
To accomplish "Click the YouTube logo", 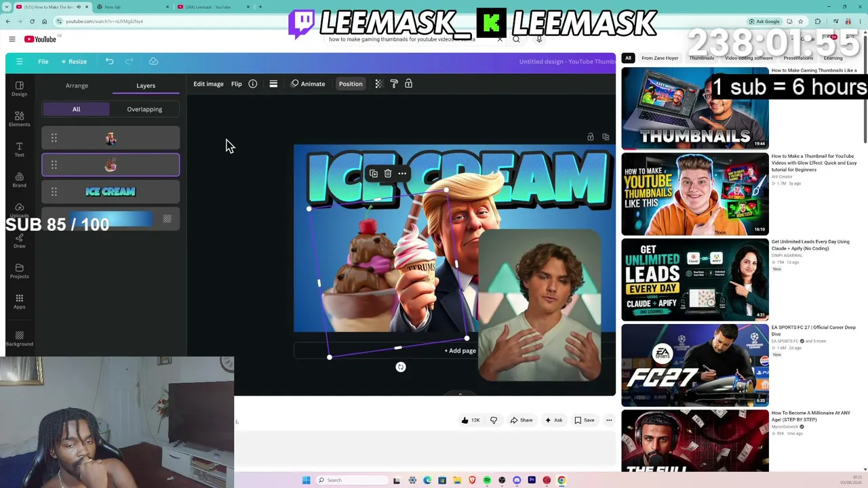I will point(40,39).
